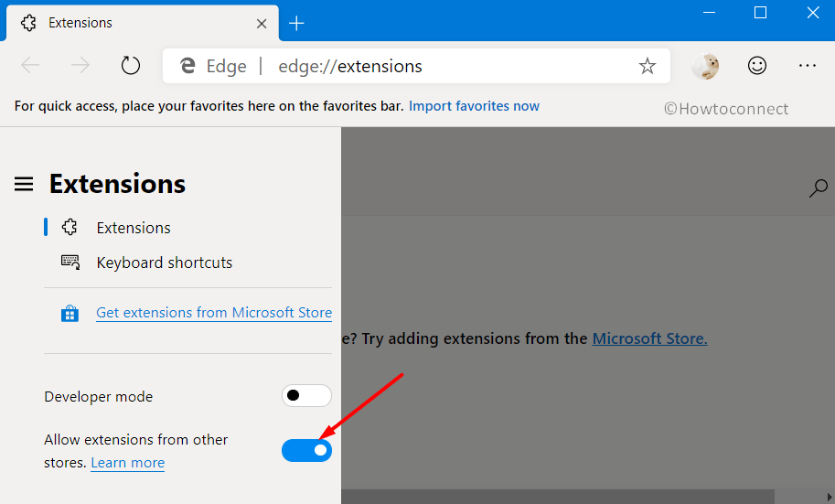Minimize the Edge window
835x504 pixels.
[x=709, y=13]
